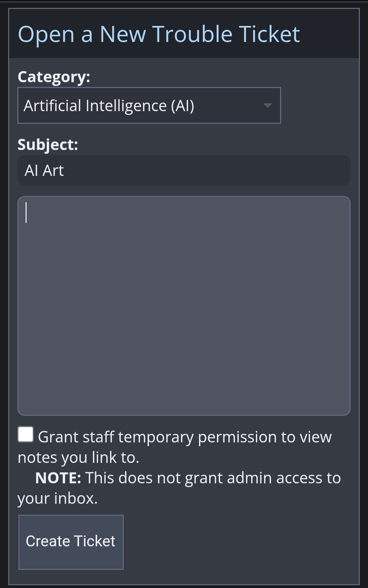Click the words notes you link to
Viewport: 368px width, 588px height.
coord(78,457)
